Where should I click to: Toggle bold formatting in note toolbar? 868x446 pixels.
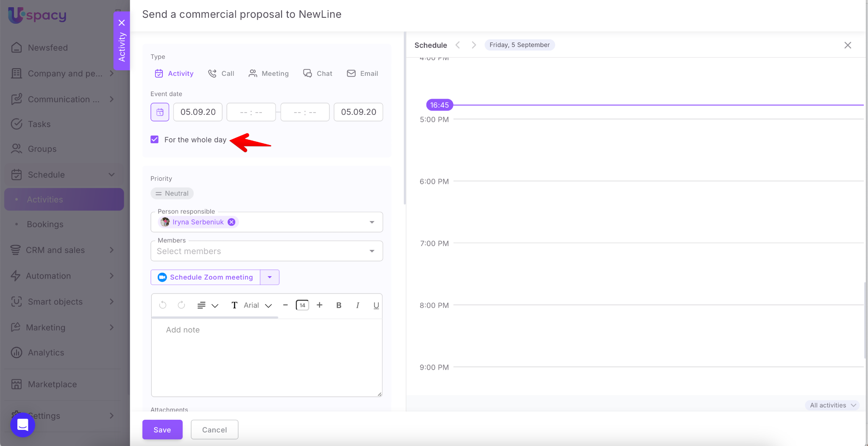tap(339, 305)
